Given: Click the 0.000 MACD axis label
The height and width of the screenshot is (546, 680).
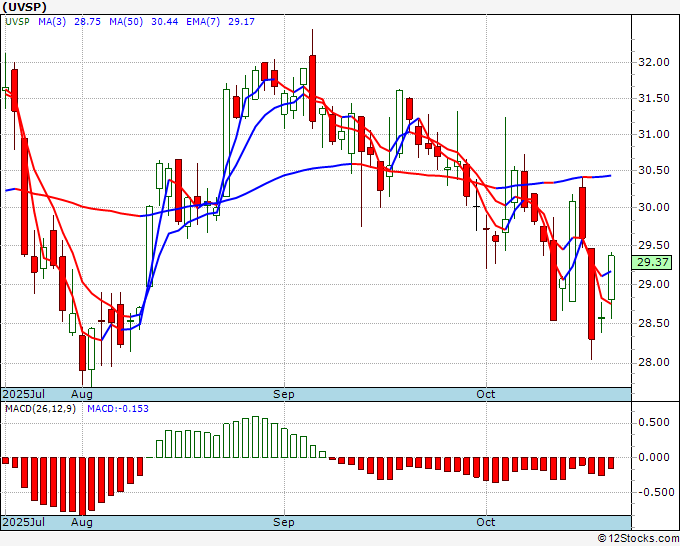Looking at the screenshot, I should (654, 457).
